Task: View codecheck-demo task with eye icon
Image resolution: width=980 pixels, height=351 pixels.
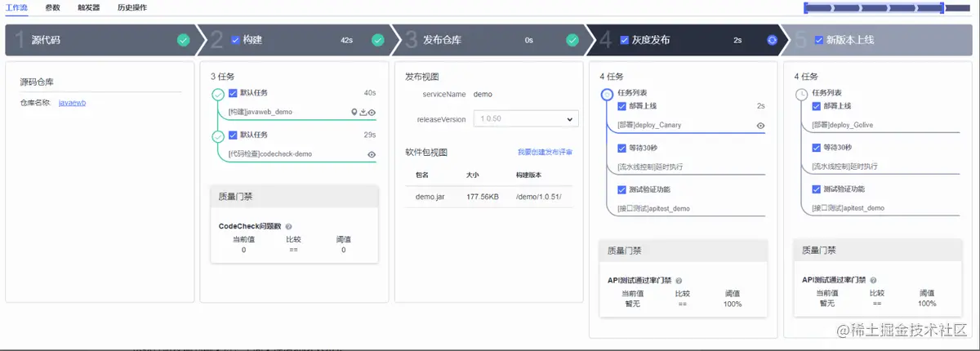Action: point(372,154)
